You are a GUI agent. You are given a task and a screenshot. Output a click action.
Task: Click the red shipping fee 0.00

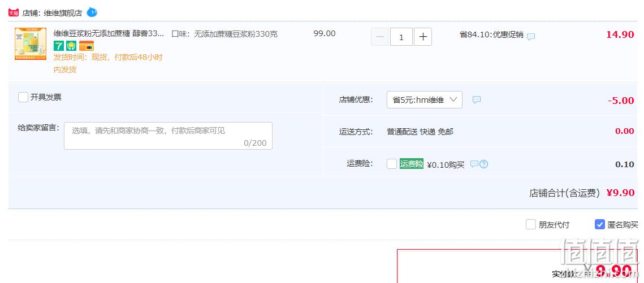pos(625,131)
